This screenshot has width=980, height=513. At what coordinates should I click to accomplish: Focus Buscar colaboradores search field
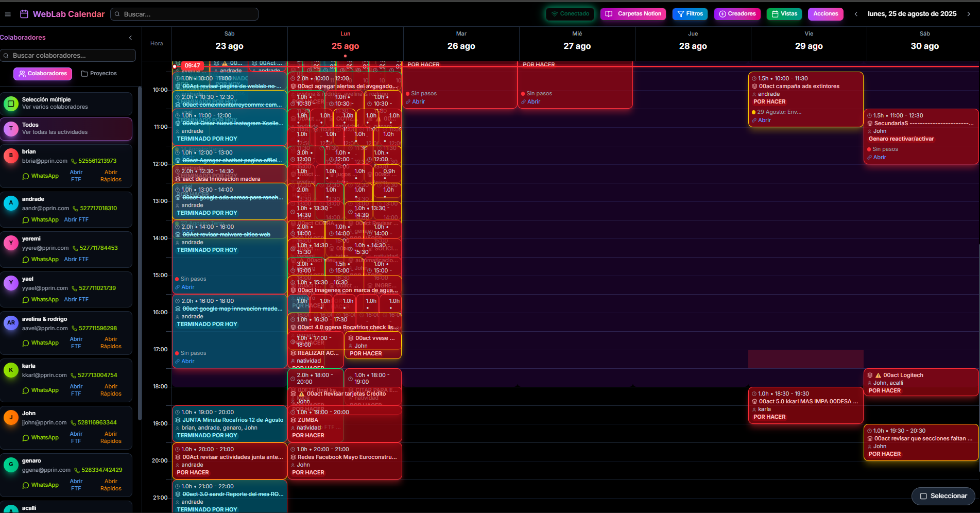click(68, 56)
